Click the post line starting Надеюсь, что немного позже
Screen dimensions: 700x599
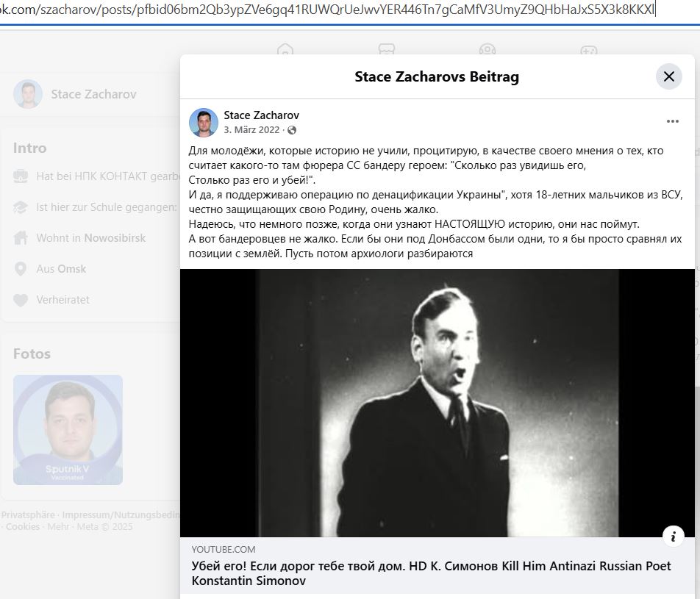coord(414,224)
